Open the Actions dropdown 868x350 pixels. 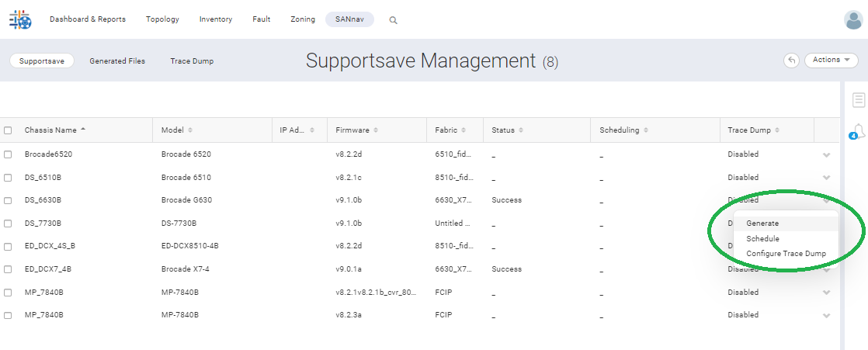click(831, 60)
